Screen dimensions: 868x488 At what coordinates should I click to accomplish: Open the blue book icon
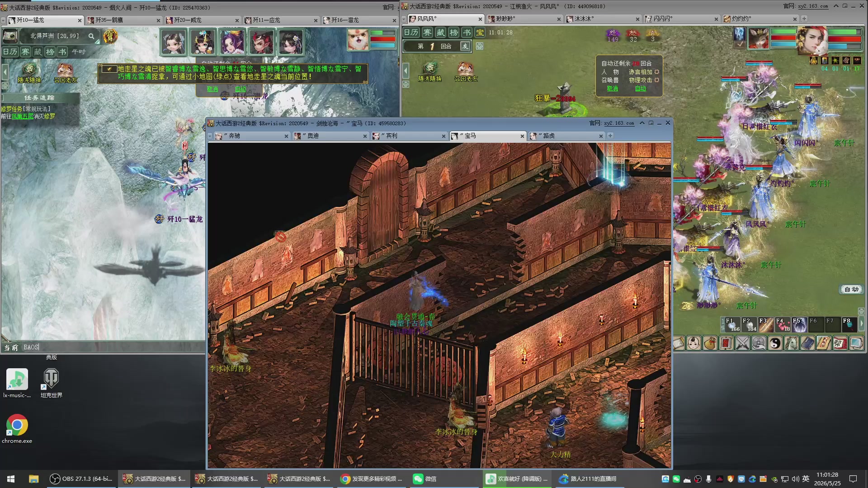[807, 343]
